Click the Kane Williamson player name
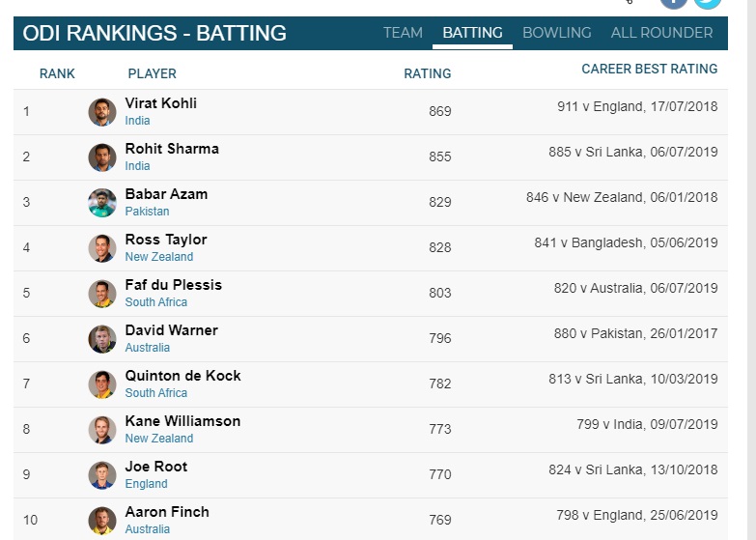The image size is (756, 540). [182, 421]
